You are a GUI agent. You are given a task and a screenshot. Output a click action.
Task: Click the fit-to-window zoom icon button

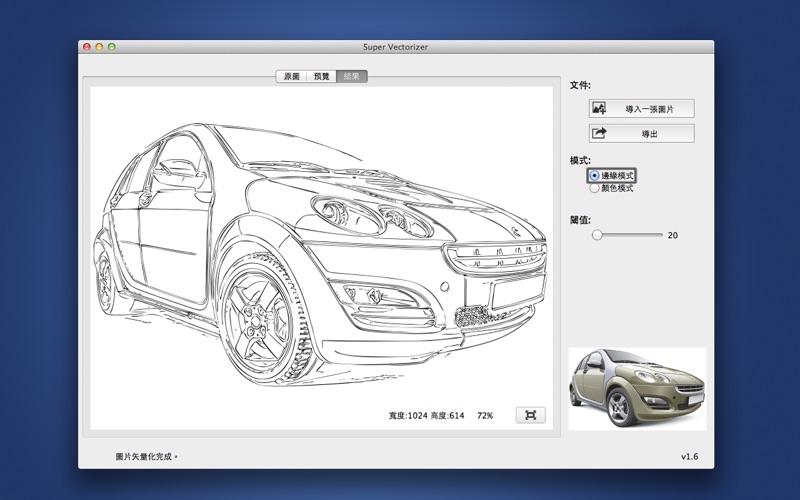pyautogui.click(x=531, y=415)
